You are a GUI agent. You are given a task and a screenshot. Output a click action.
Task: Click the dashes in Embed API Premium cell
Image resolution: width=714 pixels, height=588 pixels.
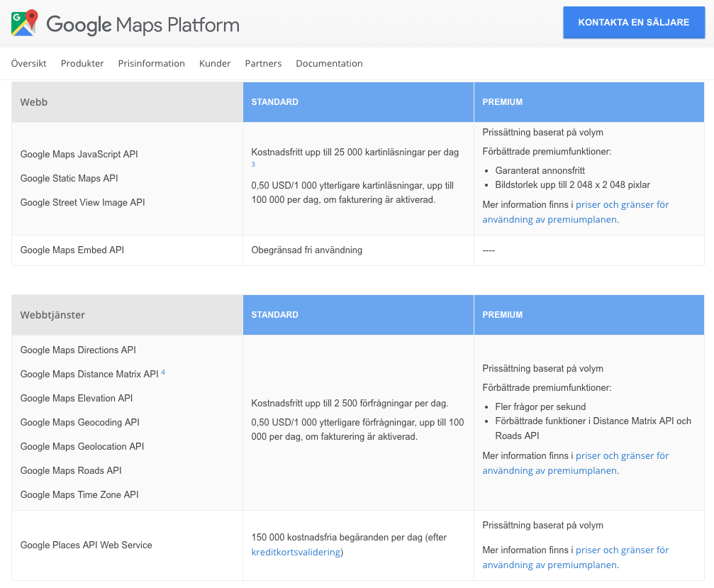[x=489, y=250]
